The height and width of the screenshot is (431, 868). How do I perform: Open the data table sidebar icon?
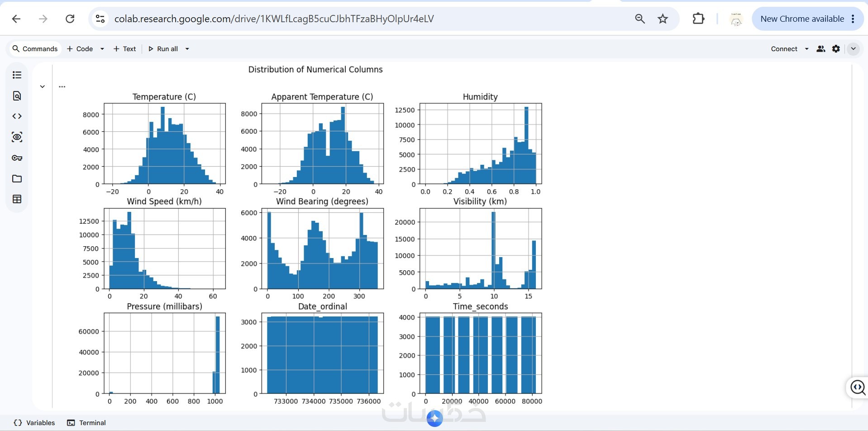[x=17, y=199]
